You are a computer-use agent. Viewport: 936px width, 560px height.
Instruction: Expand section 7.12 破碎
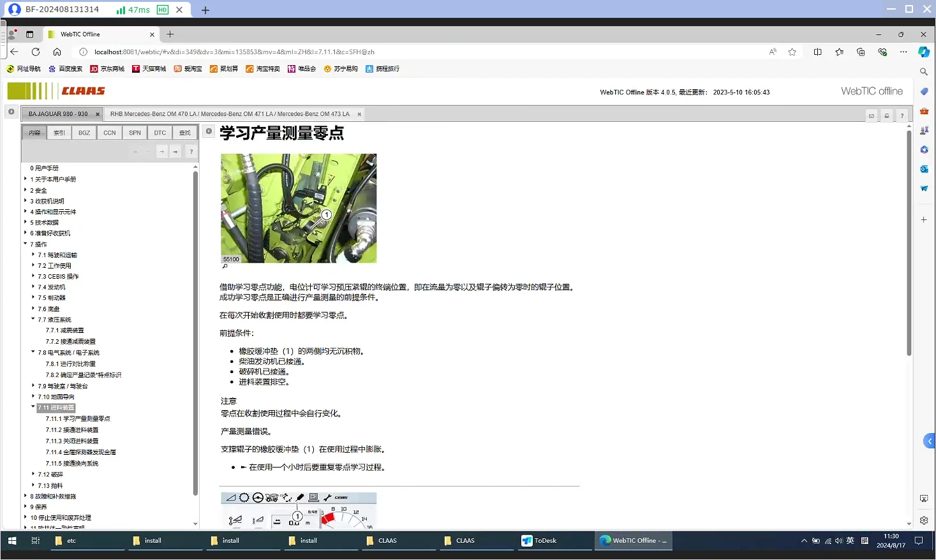[x=33, y=474]
